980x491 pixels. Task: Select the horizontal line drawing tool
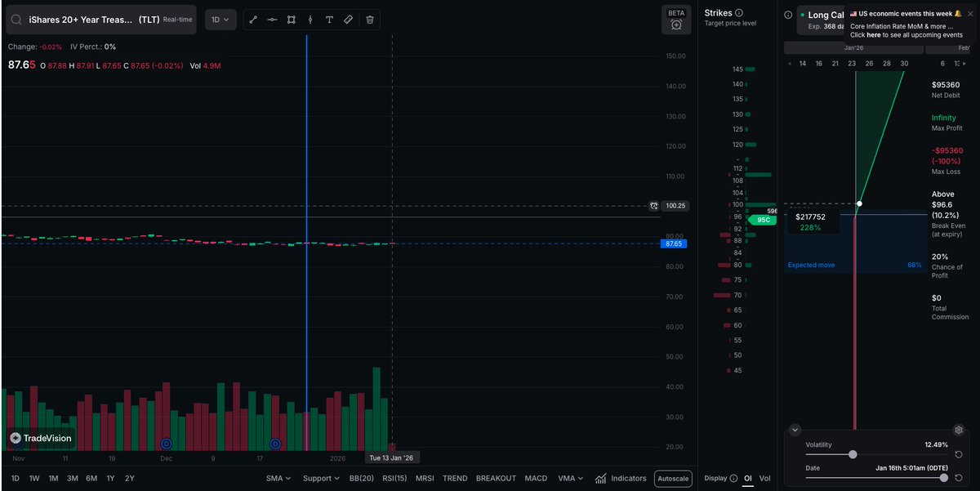(272, 19)
